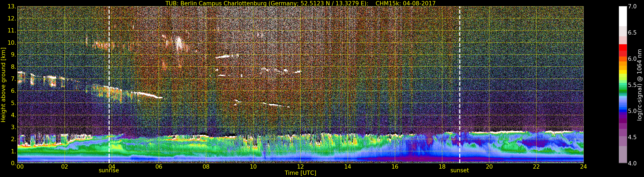Screen dimensions: 644x177
Task: Click the '13.' tick on the height axis
Action: (12, 6)
